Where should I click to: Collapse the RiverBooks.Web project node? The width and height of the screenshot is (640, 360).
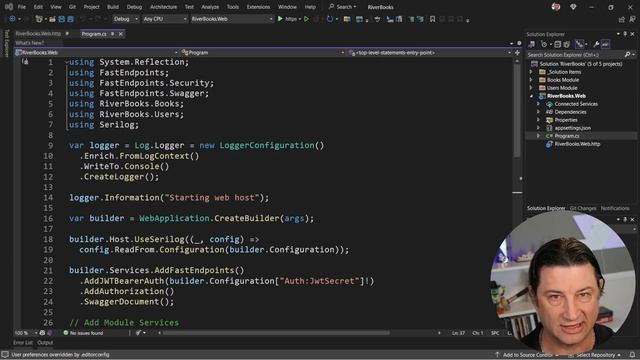point(531,96)
